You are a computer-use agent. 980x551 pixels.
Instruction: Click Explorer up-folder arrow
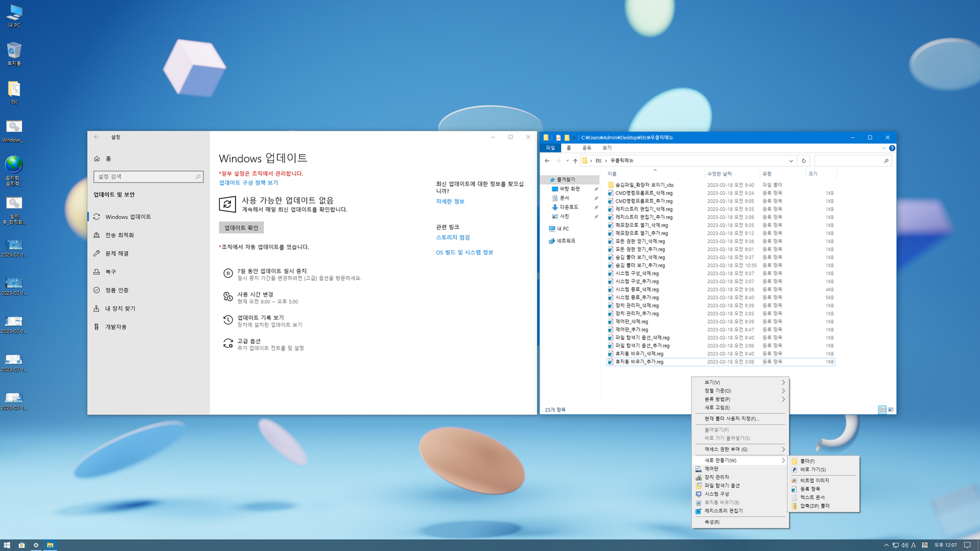[x=575, y=161]
